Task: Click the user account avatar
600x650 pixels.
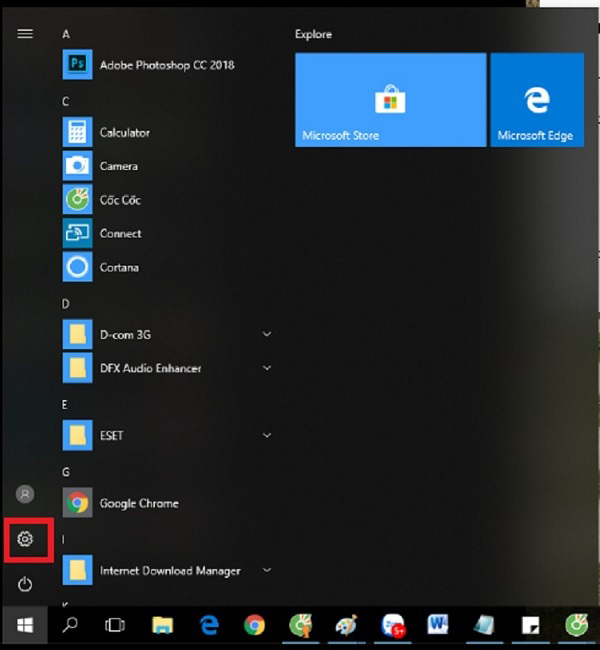Action: point(26,494)
